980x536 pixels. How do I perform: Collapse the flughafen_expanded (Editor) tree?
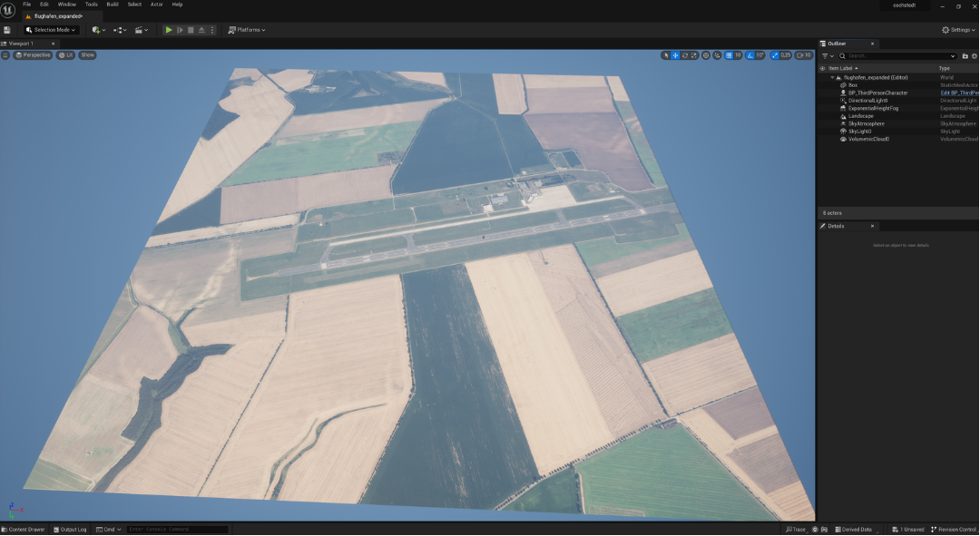click(832, 77)
